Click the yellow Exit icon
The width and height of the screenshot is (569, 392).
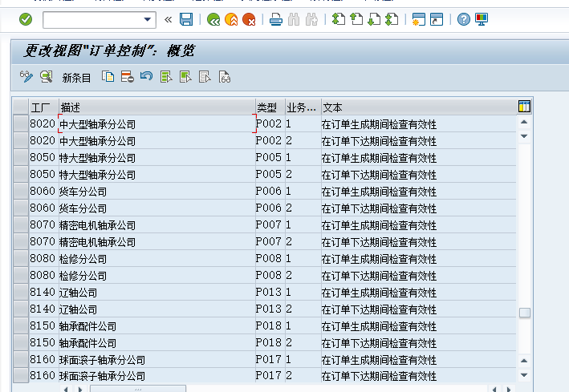pyautogui.click(x=231, y=19)
